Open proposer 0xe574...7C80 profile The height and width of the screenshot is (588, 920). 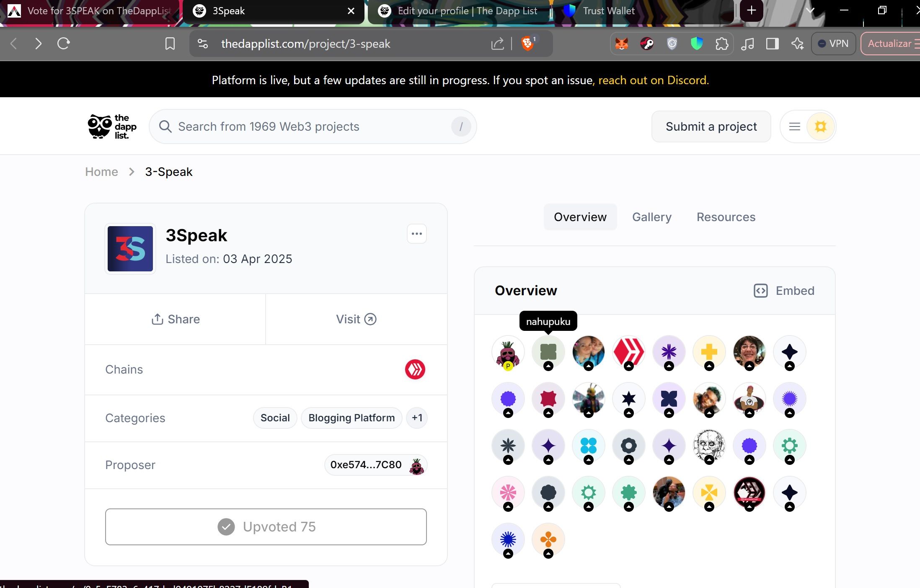(x=376, y=465)
